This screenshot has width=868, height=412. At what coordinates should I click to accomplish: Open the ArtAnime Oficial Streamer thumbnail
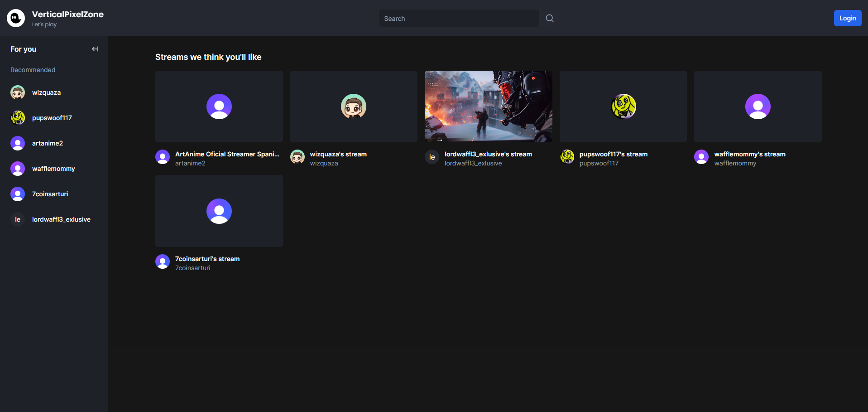219,107
